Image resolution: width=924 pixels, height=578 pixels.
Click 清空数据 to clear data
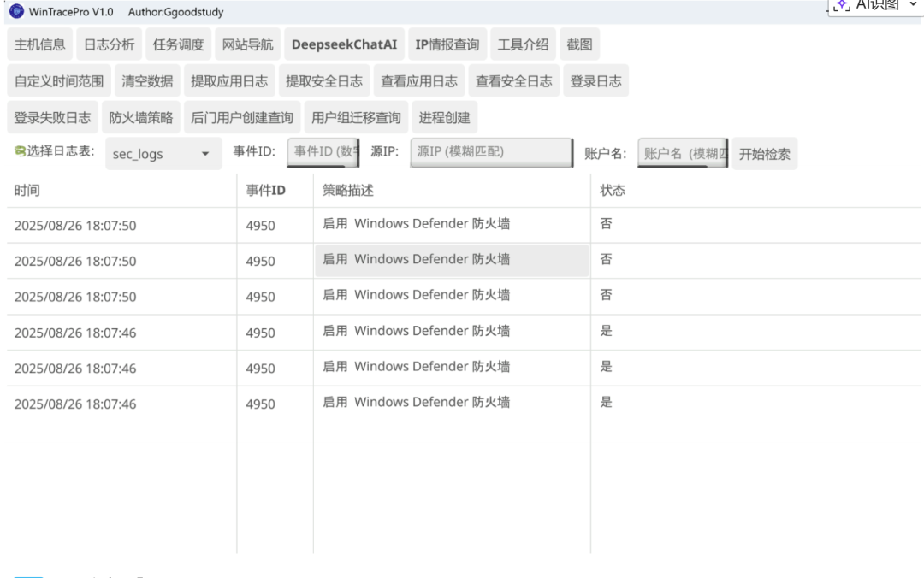[x=147, y=80]
